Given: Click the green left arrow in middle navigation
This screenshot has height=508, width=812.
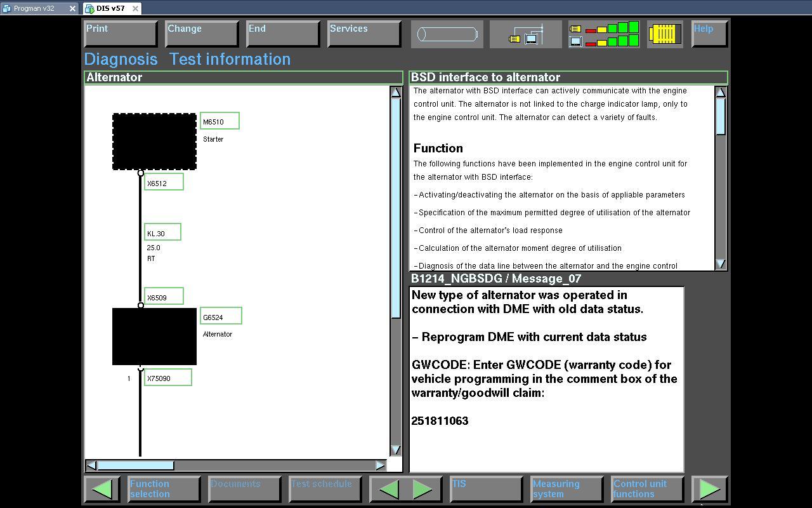Looking at the screenshot, I should [x=388, y=489].
